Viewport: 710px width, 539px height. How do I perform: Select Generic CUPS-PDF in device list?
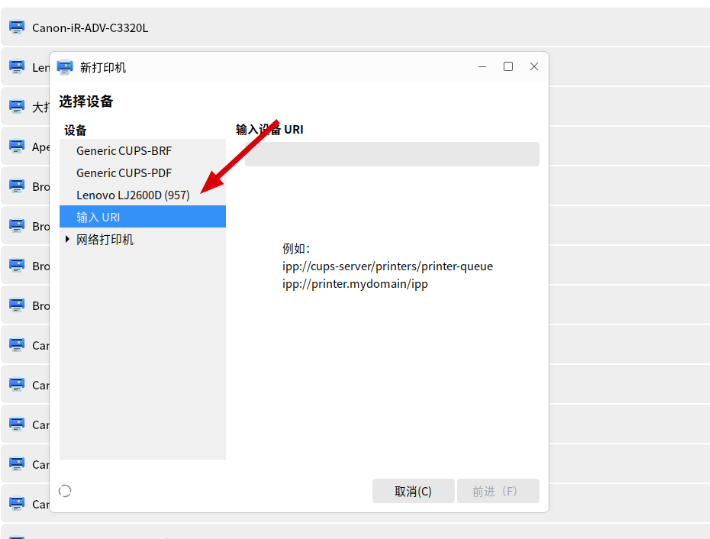[124, 173]
